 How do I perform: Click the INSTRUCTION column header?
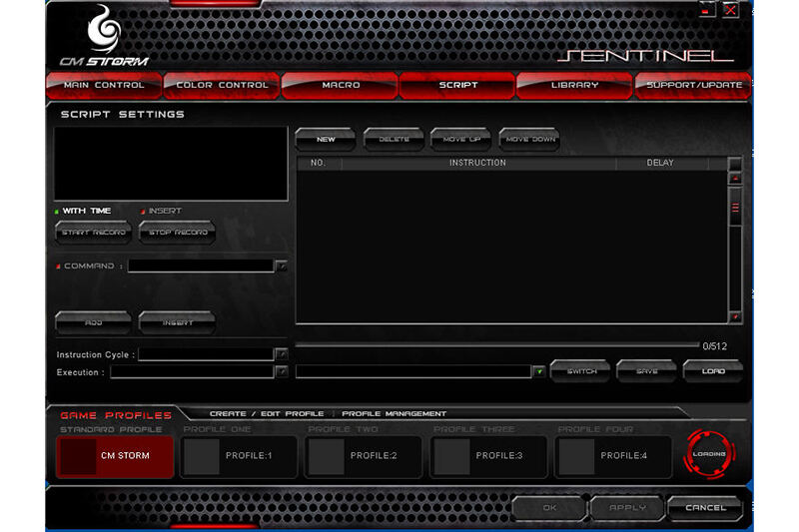478,163
